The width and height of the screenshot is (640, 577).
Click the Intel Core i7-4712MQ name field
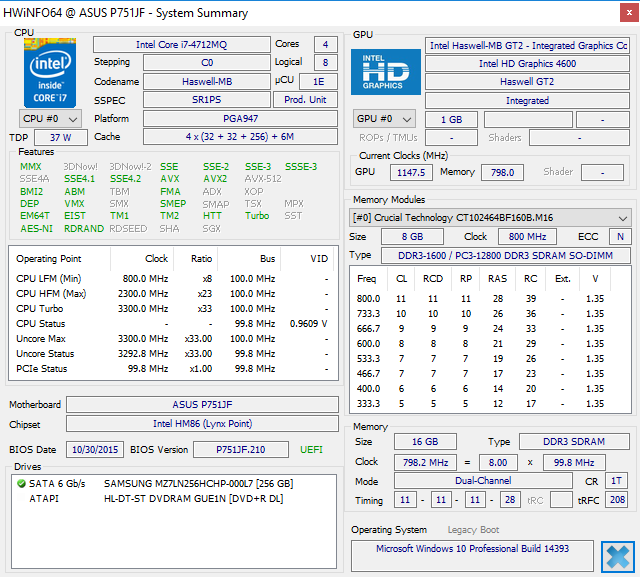tap(182, 44)
